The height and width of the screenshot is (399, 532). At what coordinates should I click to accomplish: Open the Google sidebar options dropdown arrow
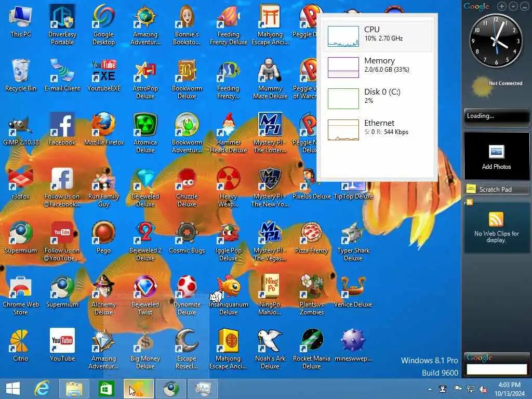click(x=513, y=6)
